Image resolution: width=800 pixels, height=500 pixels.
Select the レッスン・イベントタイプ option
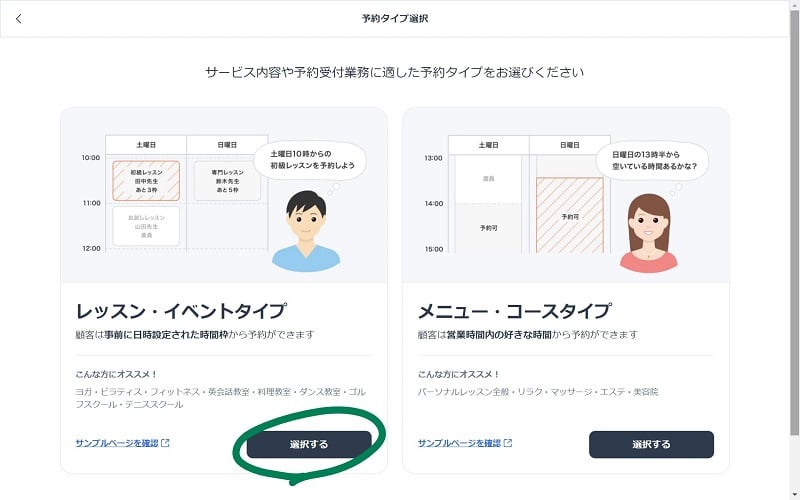(x=309, y=444)
